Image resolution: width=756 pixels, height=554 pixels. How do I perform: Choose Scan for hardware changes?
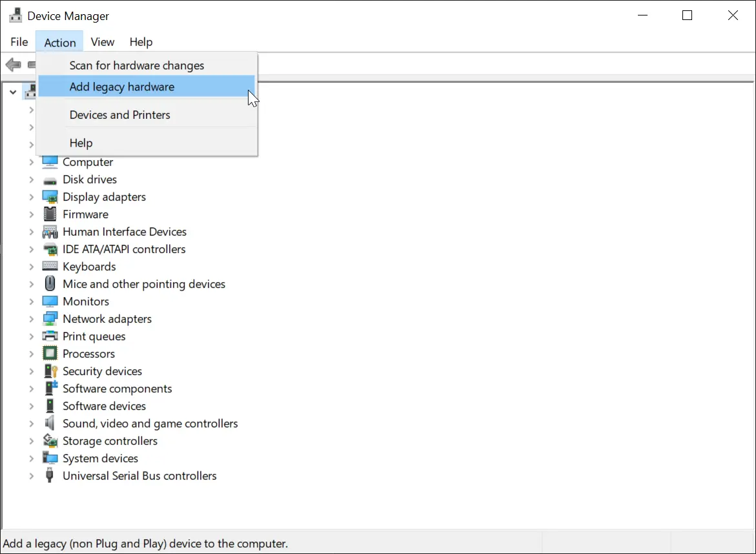pos(147,65)
